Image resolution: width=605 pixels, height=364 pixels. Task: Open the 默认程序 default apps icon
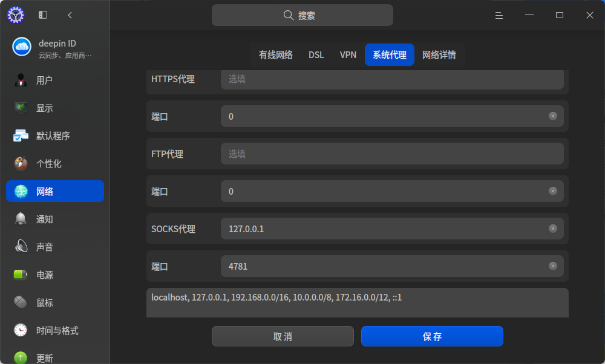click(x=21, y=135)
